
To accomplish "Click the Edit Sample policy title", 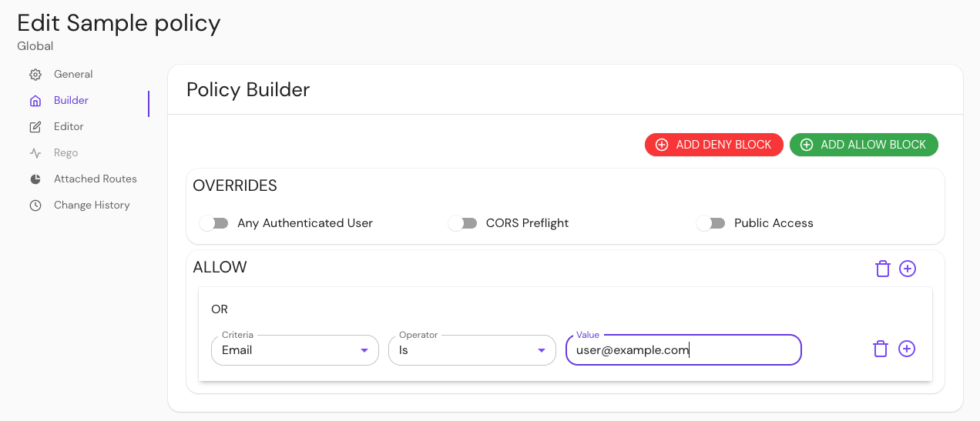I will [x=119, y=23].
